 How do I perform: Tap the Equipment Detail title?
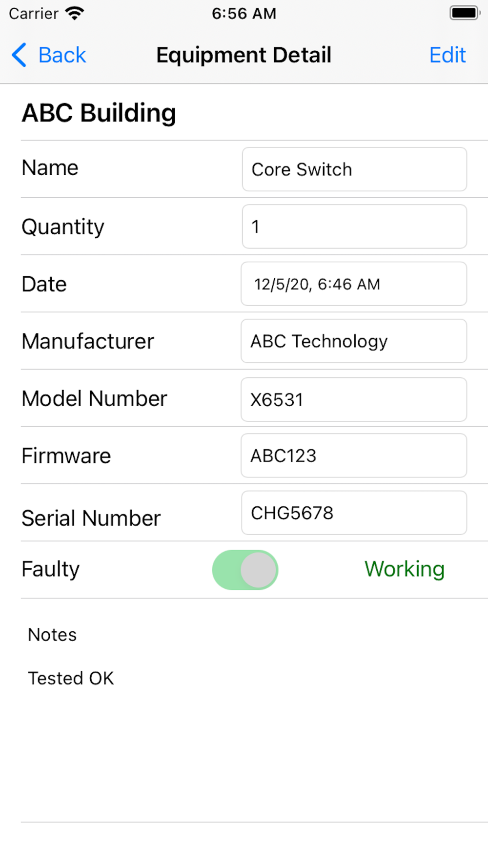click(244, 55)
